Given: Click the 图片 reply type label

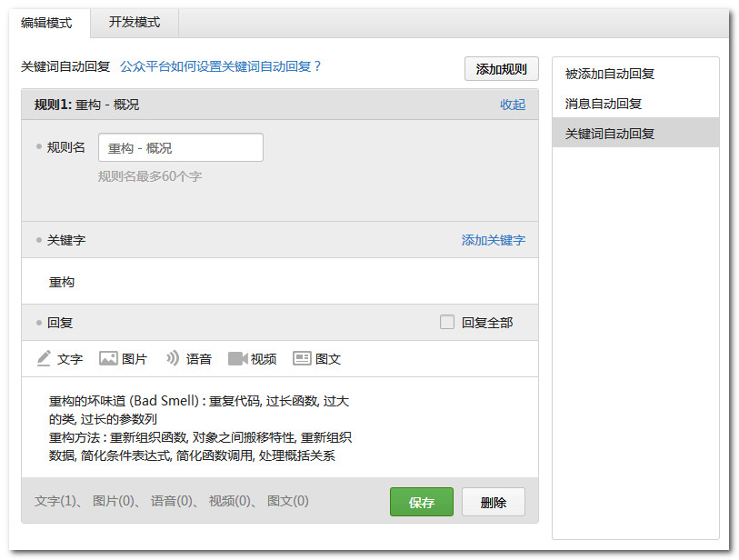Looking at the screenshot, I should click(135, 359).
